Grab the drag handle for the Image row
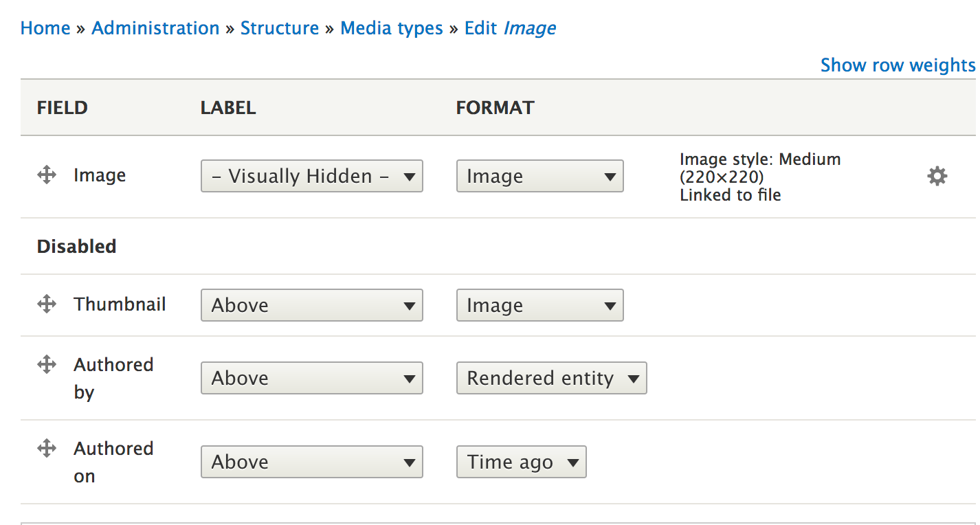 coord(46,175)
